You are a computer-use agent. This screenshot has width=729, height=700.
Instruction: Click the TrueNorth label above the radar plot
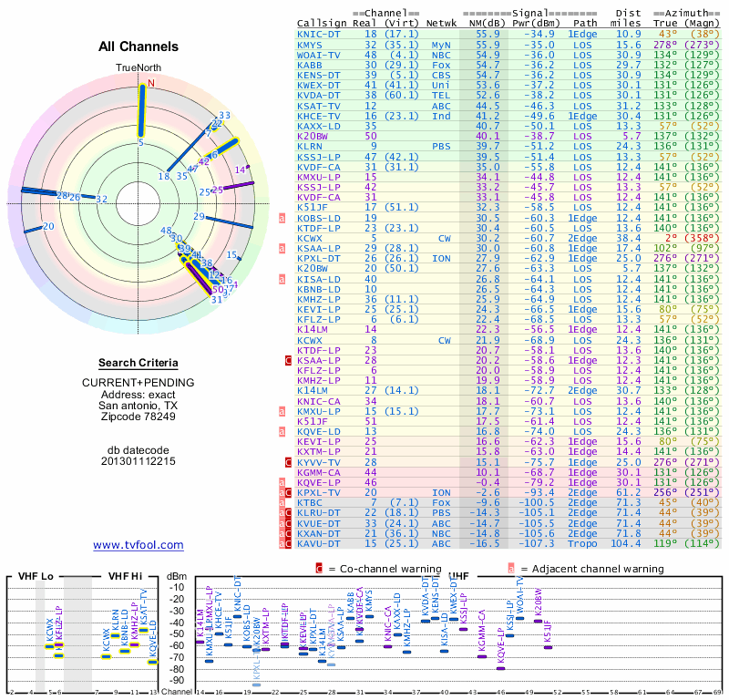pos(139,68)
